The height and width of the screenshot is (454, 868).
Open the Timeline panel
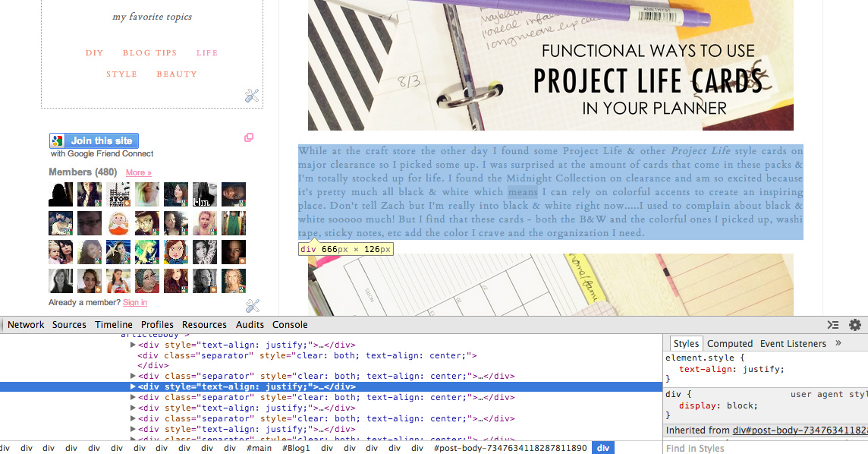114,325
